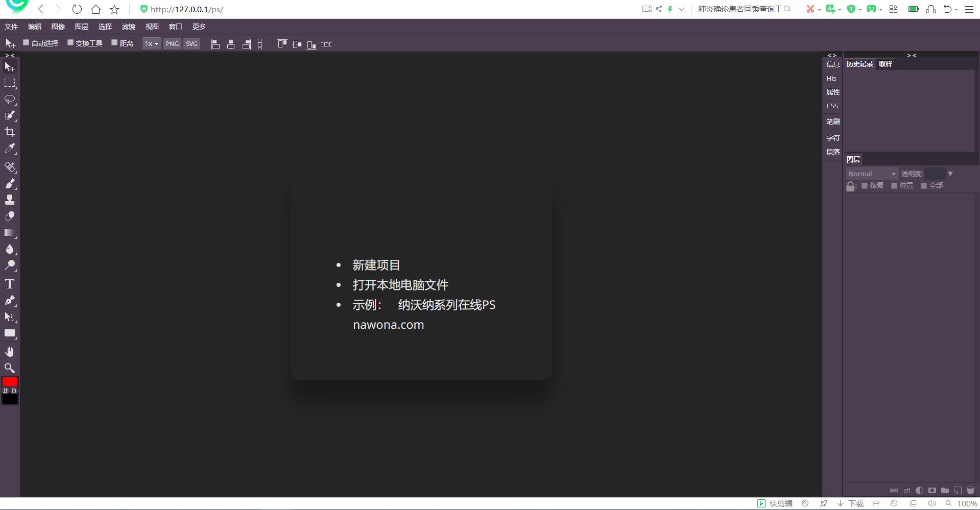Open the Normal blend mode dropdown
This screenshot has width=980, height=510.
tap(871, 174)
